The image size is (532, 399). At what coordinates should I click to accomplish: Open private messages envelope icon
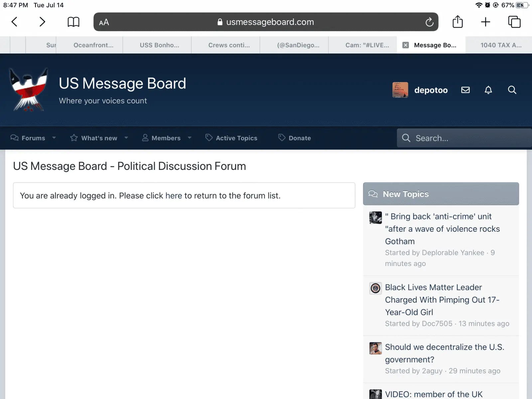coord(465,90)
